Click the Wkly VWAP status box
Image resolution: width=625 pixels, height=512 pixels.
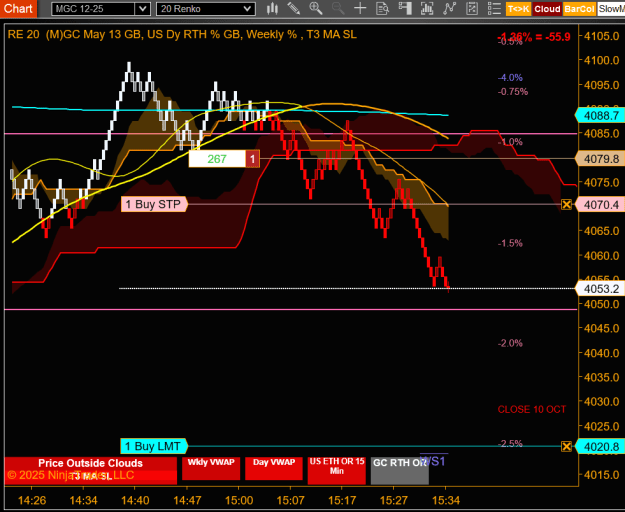point(211,469)
